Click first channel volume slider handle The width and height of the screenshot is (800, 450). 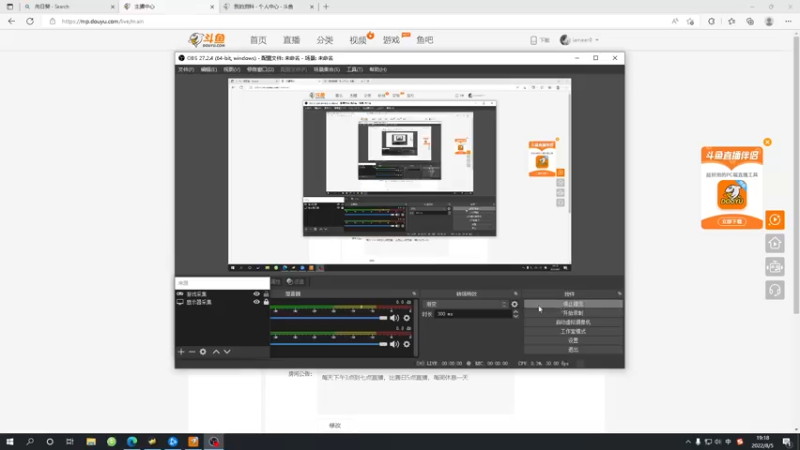383,318
